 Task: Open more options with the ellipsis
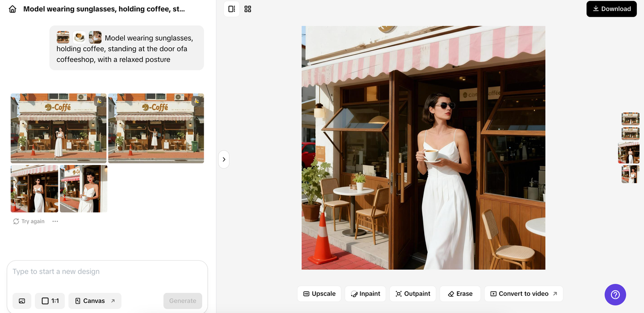coord(55,221)
